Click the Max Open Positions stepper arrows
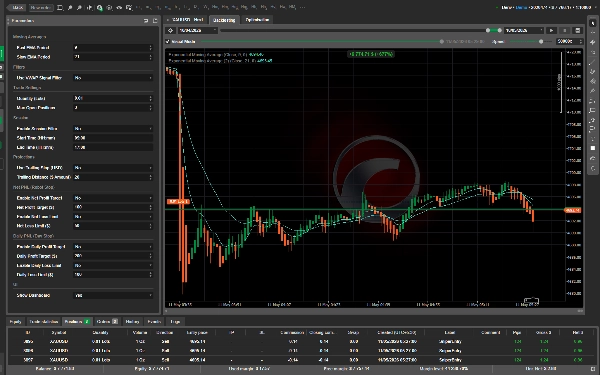The height and width of the screenshot is (375, 600). (150, 108)
